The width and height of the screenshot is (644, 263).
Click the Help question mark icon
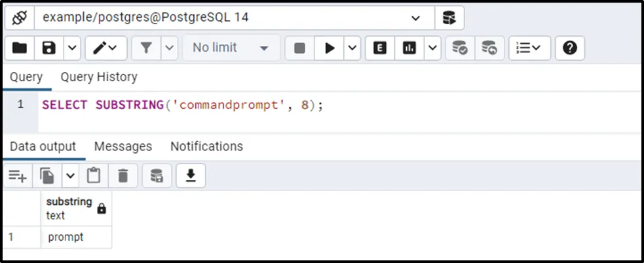pyautogui.click(x=569, y=48)
